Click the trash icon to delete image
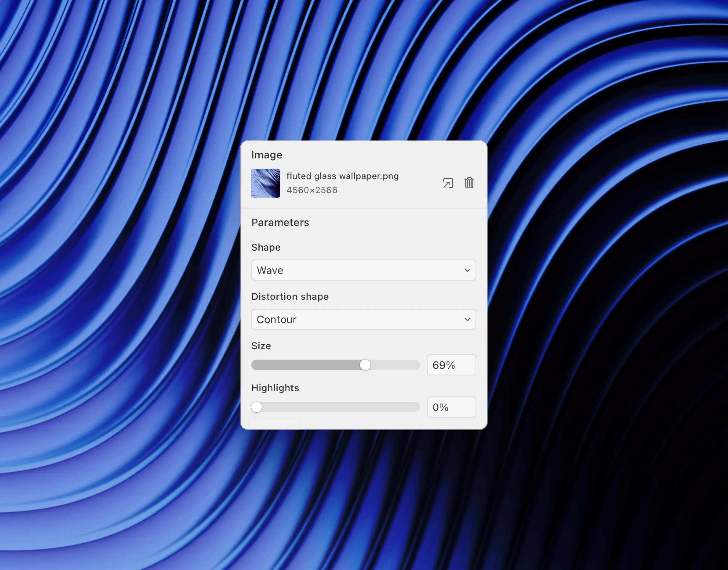The width and height of the screenshot is (728, 570). click(469, 183)
